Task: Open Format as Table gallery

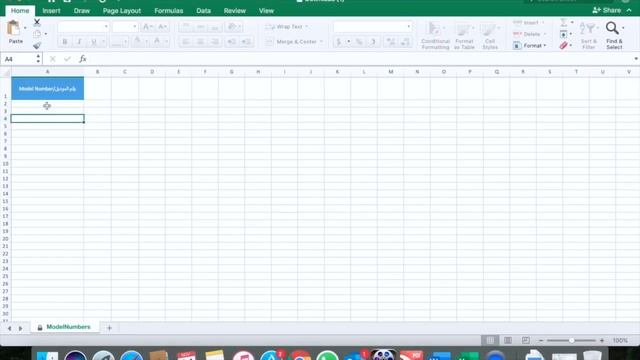Action: click(x=464, y=36)
